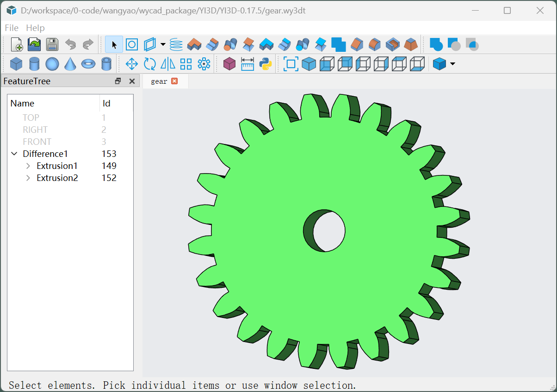Viewport: 557px width, 392px height.
Task: Expand the Extrusion2 node
Action: 28,178
